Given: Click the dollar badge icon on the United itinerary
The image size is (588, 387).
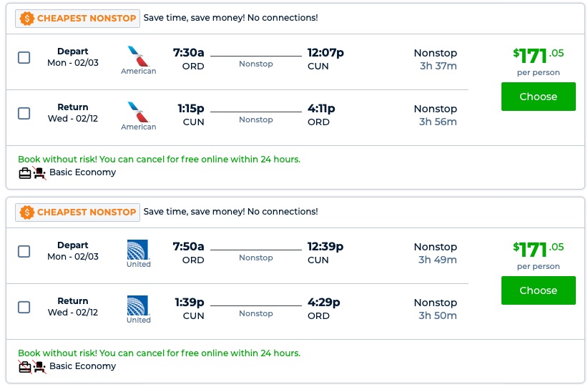Looking at the screenshot, I should point(27,212).
